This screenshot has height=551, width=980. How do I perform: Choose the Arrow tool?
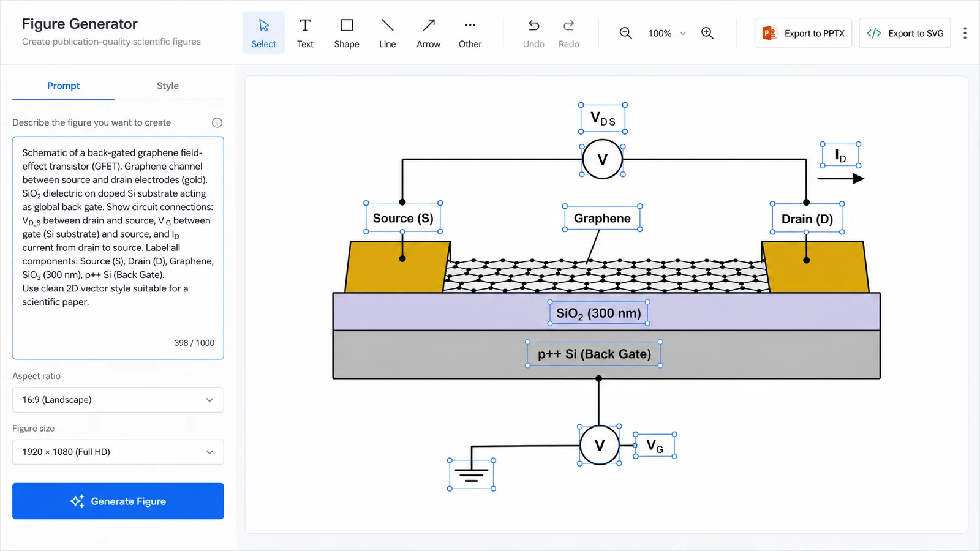tap(428, 33)
